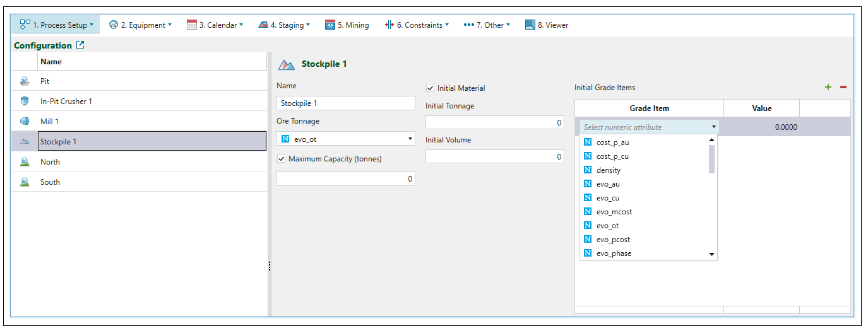This screenshot has height=331, width=868.
Task: Choose evo_cu from the attribute list
Action: click(x=607, y=198)
